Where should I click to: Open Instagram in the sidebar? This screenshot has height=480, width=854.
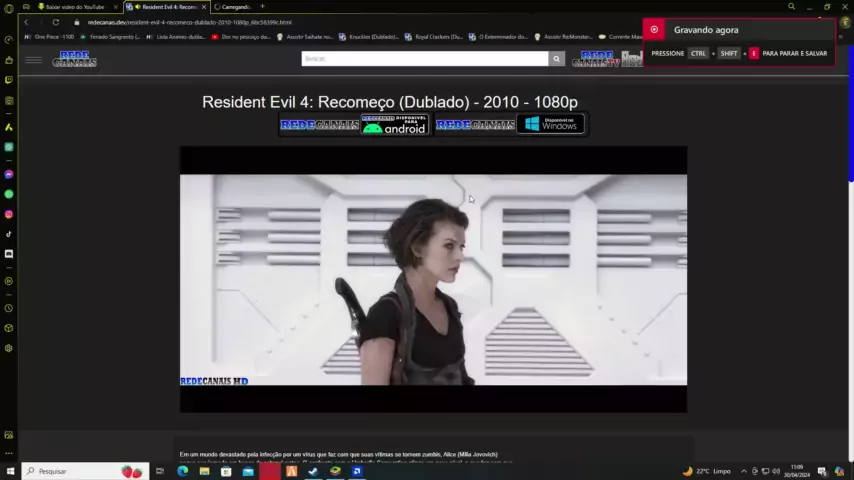tap(9, 214)
